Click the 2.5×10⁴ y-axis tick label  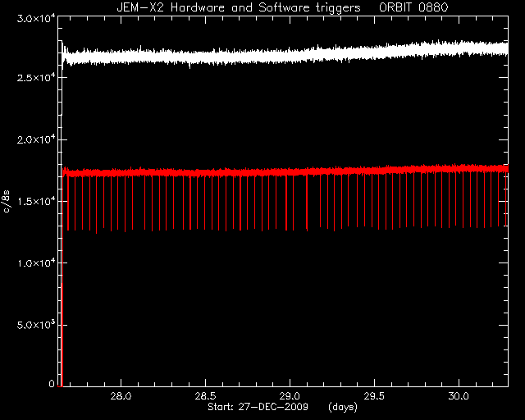point(36,77)
